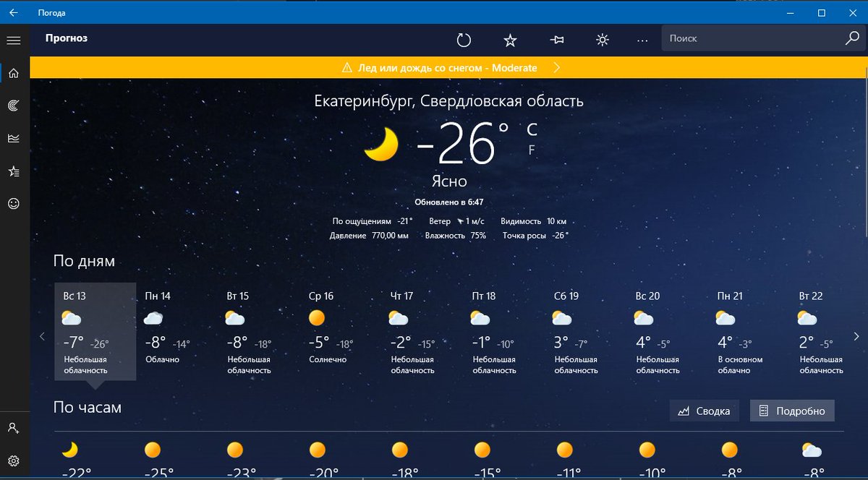The height and width of the screenshot is (480, 868).
Task: Open the account sign-in sidebar icon
Action: pyautogui.click(x=13, y=428)
